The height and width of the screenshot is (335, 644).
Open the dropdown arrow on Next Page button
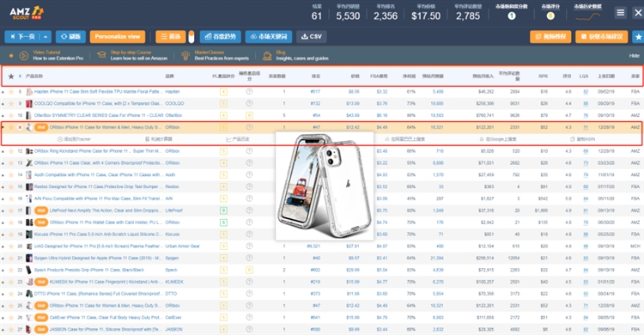click(46, 37)
